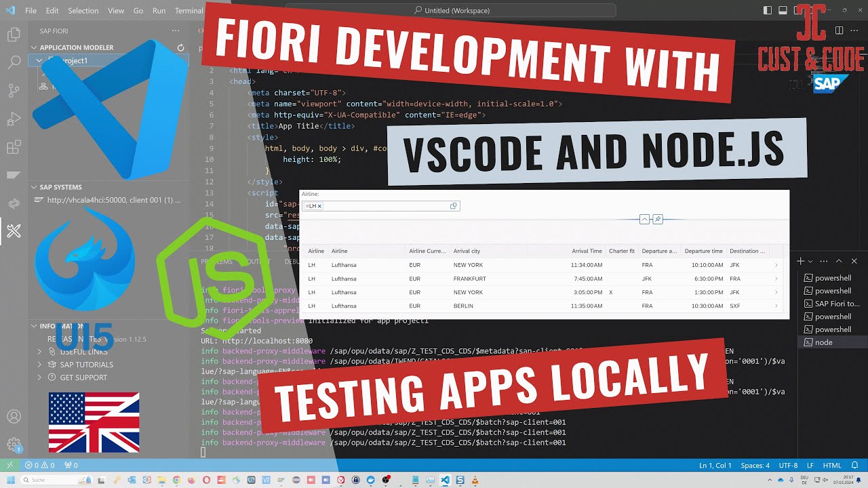Change LF end of line sequence
Viewport: 868px width, 488px height.
(810, 466)
